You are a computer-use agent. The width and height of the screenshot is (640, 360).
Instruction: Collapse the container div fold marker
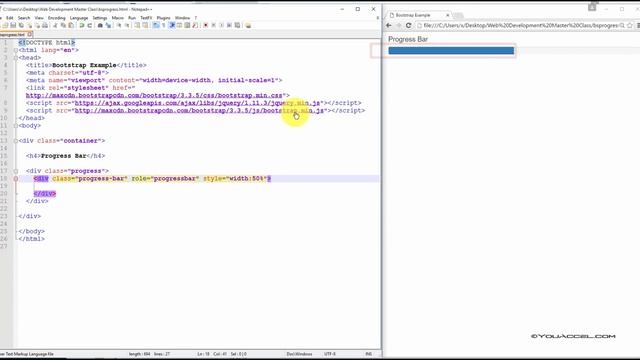[16, 141]
